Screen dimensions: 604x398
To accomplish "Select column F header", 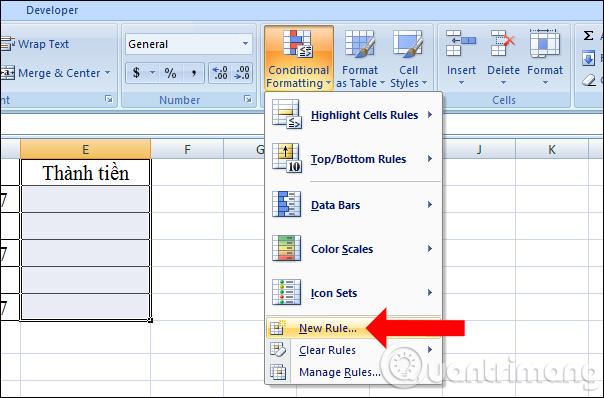I will click(187, 149).
